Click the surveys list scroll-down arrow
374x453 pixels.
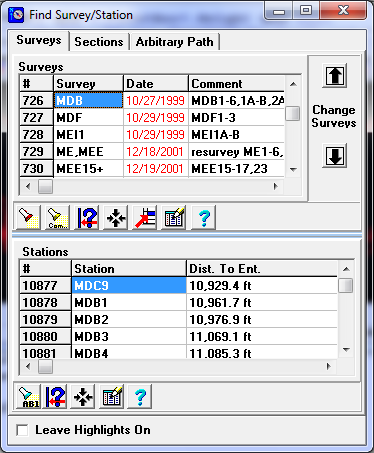(x=293, y=170)
